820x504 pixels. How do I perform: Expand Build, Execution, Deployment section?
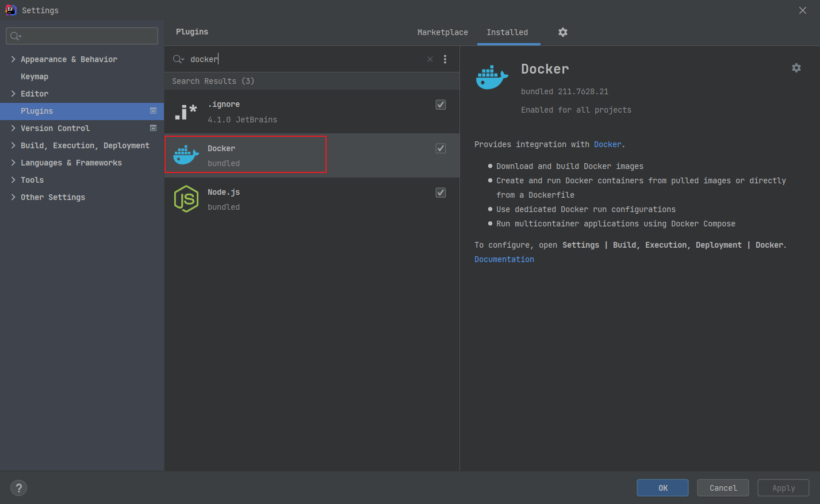[13, 145]
